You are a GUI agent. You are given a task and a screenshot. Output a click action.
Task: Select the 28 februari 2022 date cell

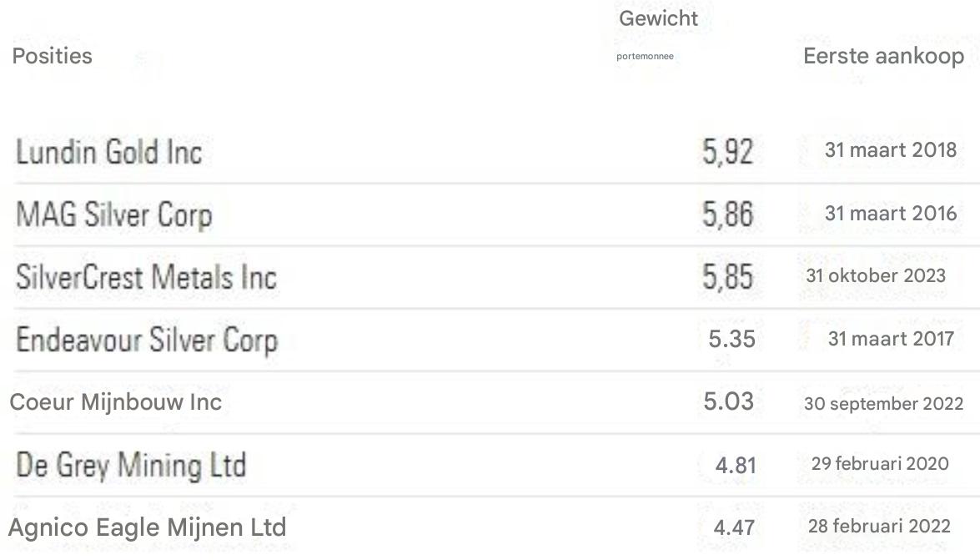[x=879, y=527]
